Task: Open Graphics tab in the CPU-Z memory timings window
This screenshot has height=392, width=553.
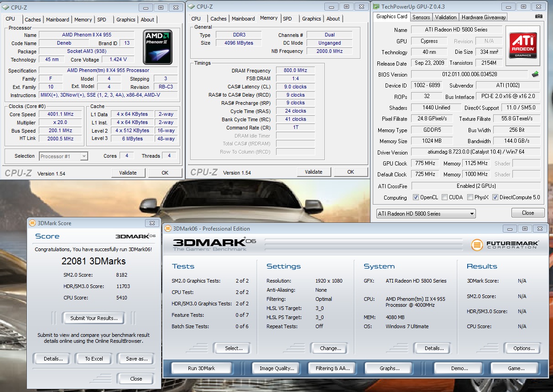Action: (x=312, y=19)
